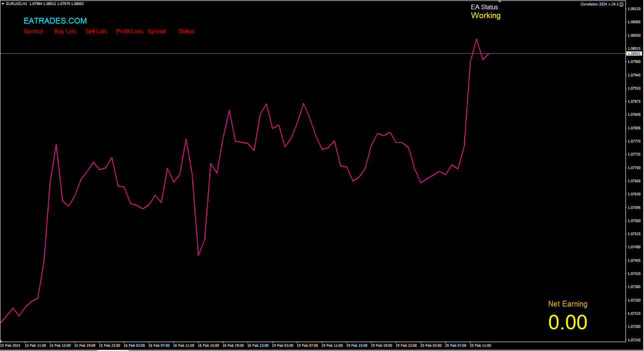
Task: Click the EATRADES.COM label
Action: 55,21
